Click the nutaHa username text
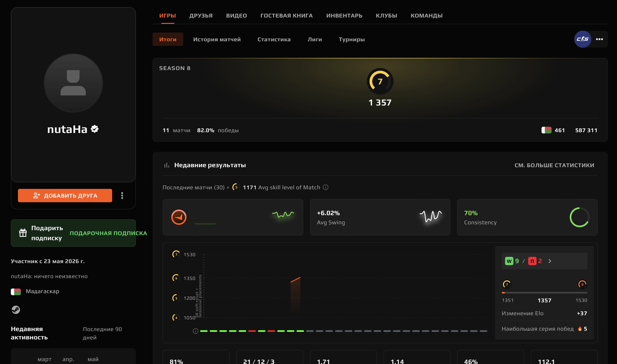 [x=67, y=129]
